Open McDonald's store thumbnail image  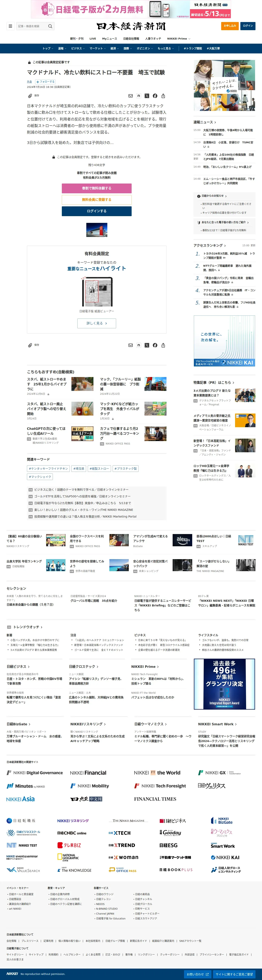pos(97,230)
